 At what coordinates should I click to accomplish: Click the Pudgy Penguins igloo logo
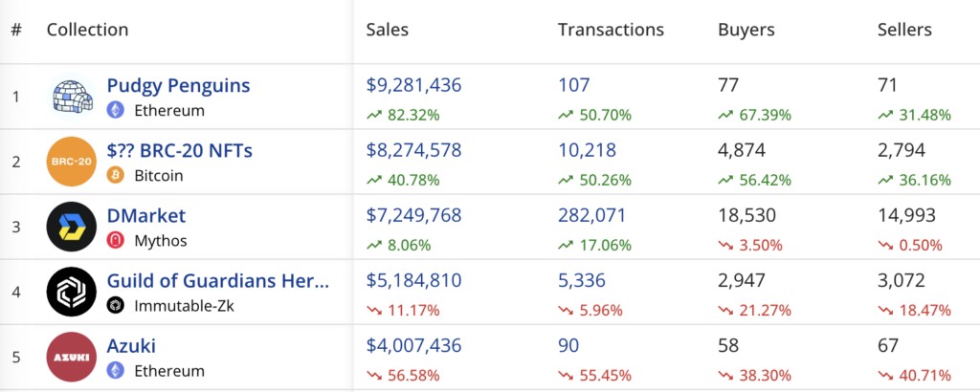pyautogui.click(x=72, y=97)
